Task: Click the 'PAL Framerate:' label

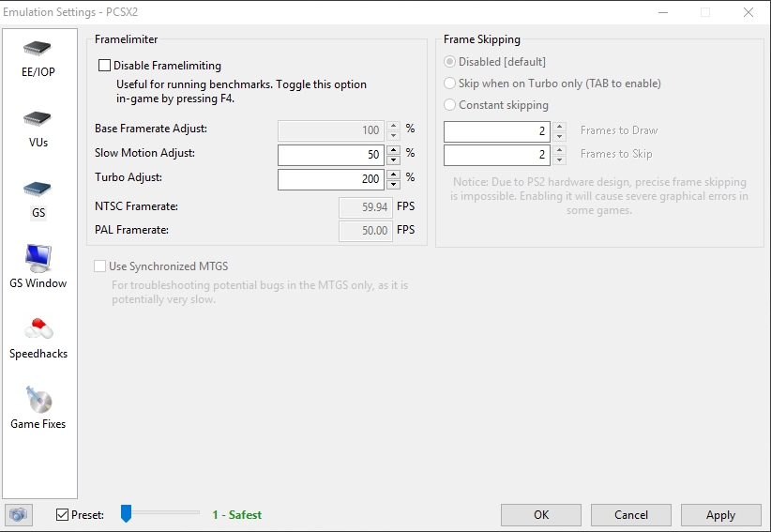Action: tap(131, 230)
